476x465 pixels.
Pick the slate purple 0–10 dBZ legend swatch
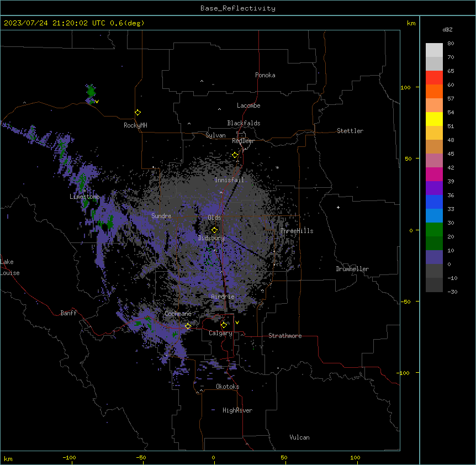click(434, 257)
